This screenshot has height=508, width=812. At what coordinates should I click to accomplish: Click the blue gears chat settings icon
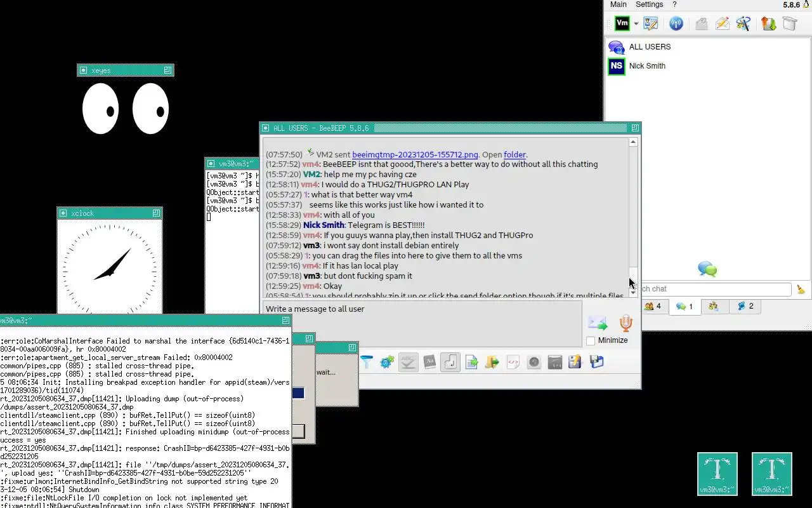point(387,362)
